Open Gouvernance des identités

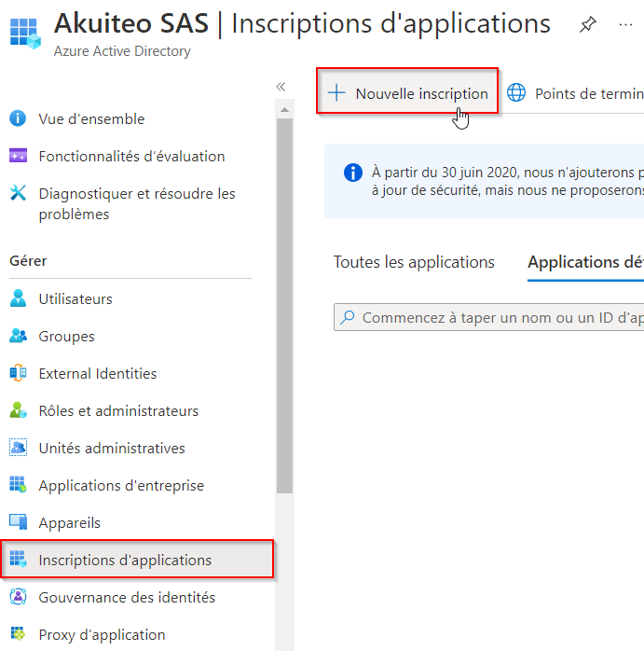point(127,598)
